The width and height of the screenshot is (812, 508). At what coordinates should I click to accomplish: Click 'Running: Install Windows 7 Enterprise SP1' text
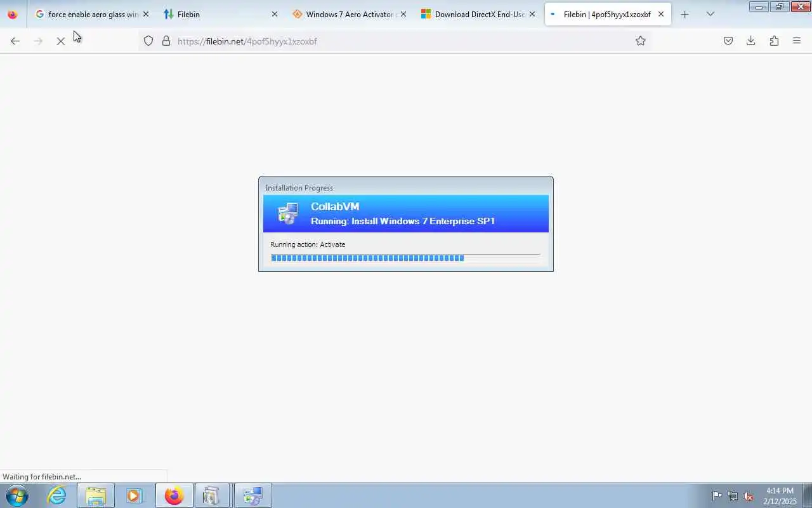pos(403,221)
